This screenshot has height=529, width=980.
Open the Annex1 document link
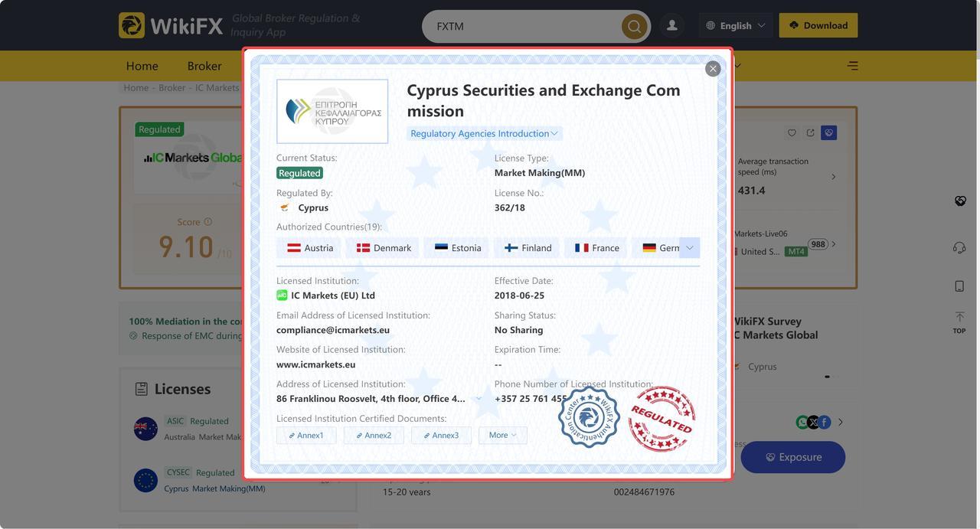(x=306, y=435)
